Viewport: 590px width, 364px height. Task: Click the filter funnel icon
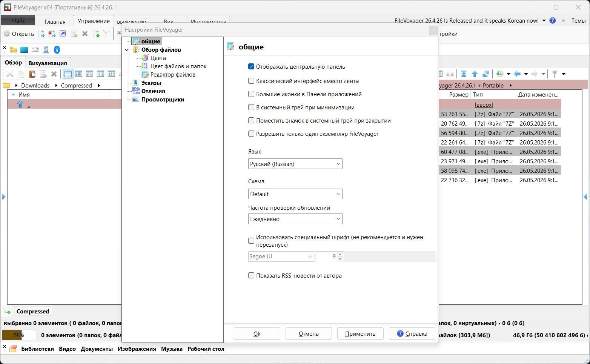click(x=555, y=74)
